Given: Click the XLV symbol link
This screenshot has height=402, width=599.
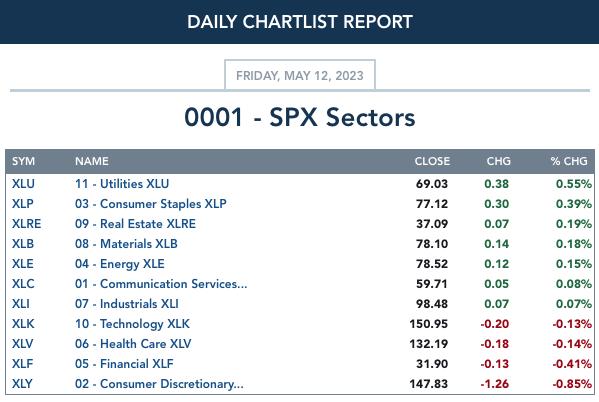Looking at the screenshot, I should coord(23,344).
